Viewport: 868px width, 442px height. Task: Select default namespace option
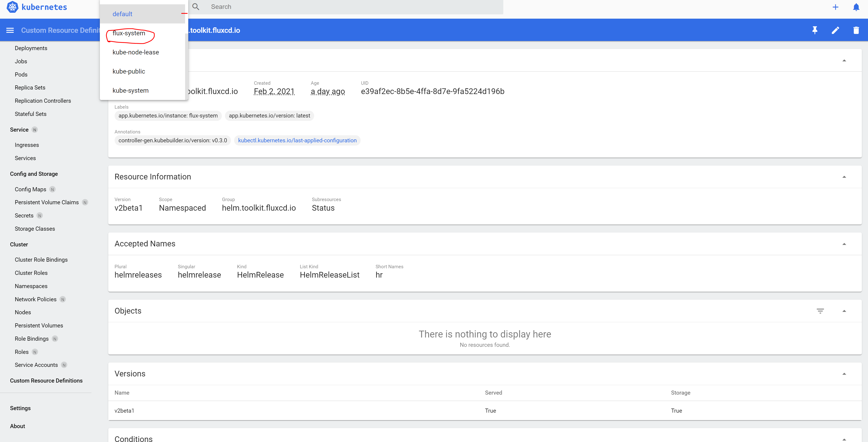[142, 14]
